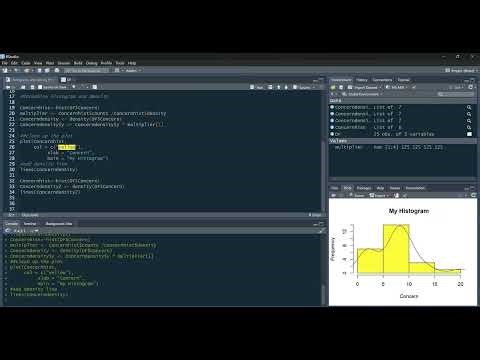Open the Import Dataset dropdown
The height and width of the screenshot is (360, 480).
[x=364, y=87]
